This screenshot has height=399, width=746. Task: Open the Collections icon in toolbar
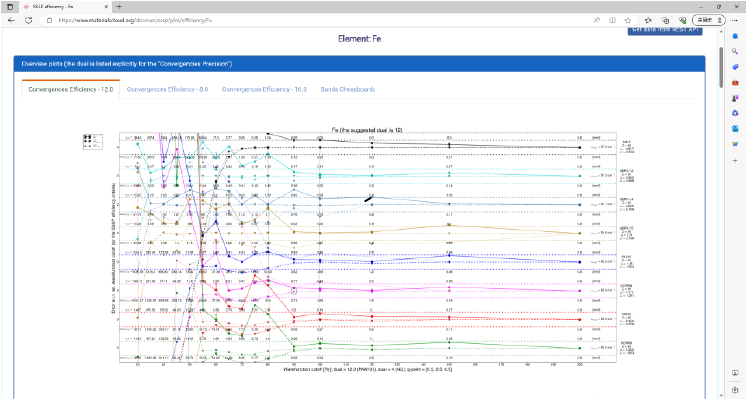(666, 20)
